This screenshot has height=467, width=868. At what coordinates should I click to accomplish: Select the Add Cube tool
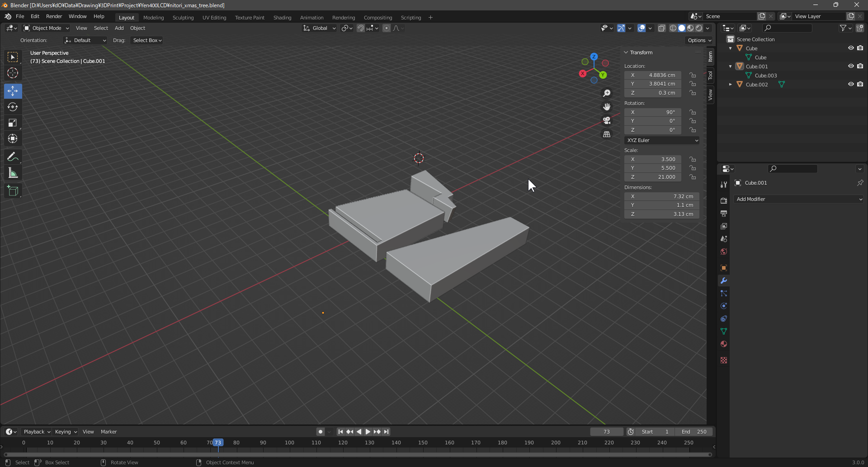[x=13, y=191]
